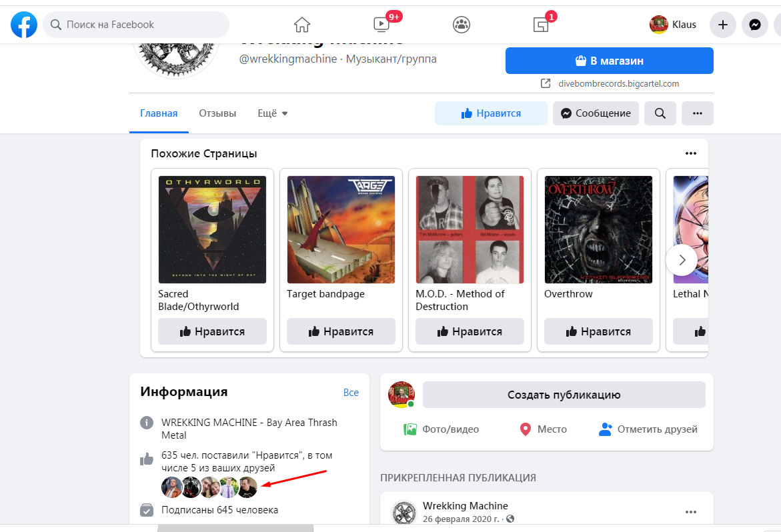The height and width of the screenshot is (532, 781).
Task: Select the Главная tab
Action: point(159,113)
